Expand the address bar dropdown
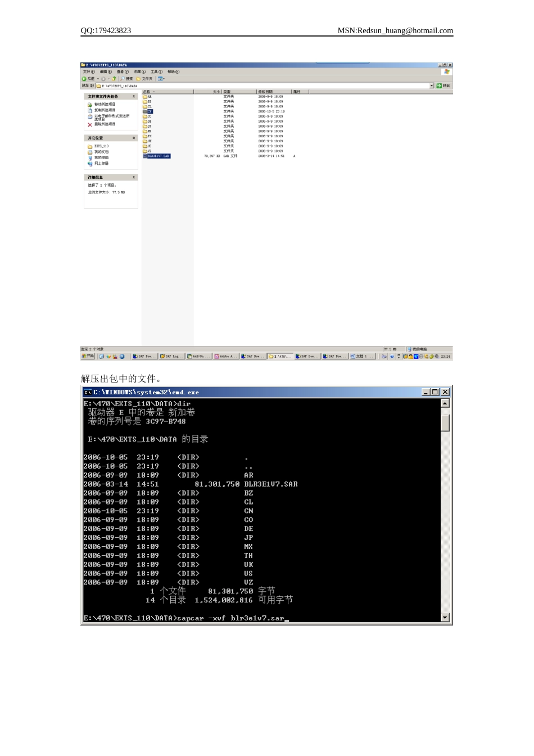Image resolution: width=534 pixels, height=756 pixels. (x=432, y=85)
